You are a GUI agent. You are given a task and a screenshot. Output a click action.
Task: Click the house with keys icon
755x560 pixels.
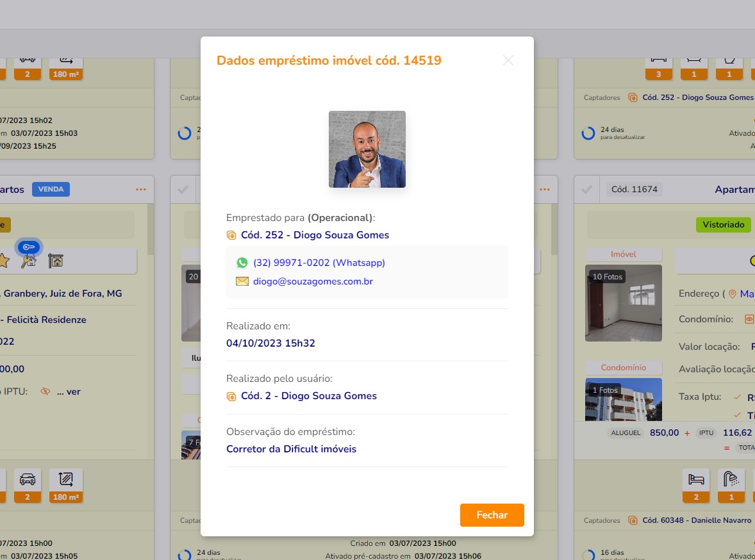tap(29, 261)
